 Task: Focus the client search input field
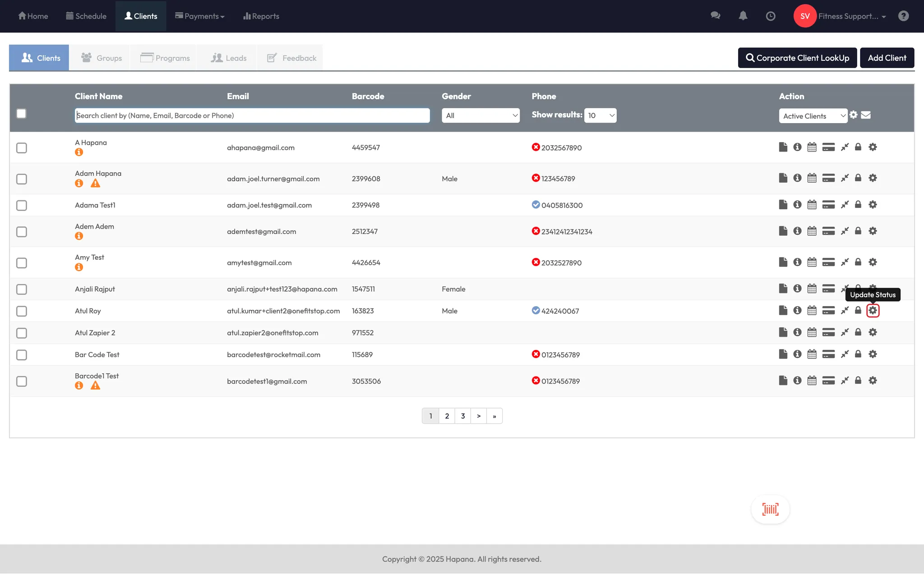point(252,115)
